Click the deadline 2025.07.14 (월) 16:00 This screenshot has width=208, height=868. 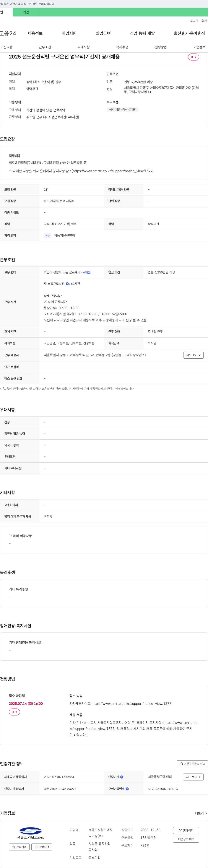(26, 704)
